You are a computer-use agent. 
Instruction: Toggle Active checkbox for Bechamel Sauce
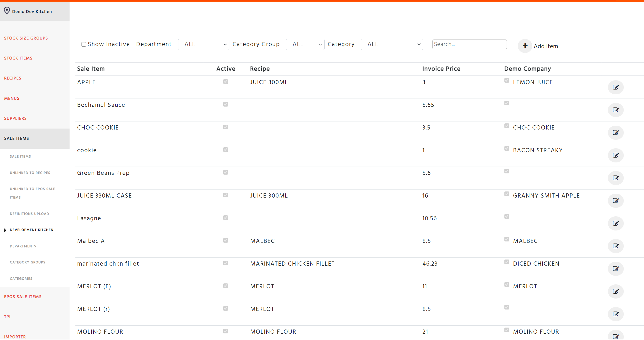click(225, 104)
